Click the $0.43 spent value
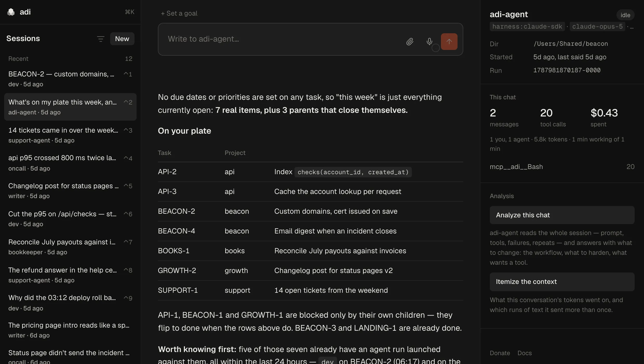 click(x=604, y=113)
